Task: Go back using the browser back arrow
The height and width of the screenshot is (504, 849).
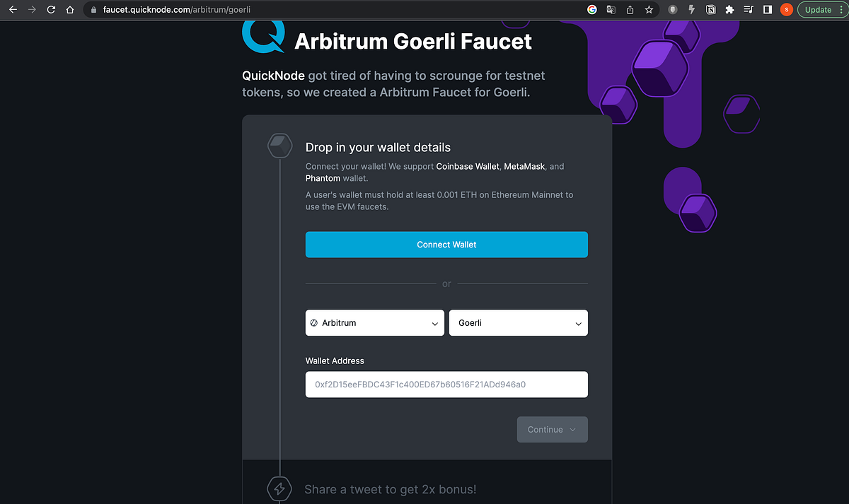Action: (x=12, y=10)
